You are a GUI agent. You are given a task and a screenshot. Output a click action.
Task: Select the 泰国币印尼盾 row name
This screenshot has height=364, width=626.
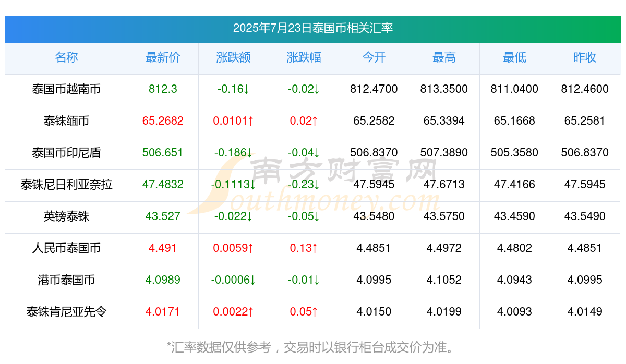pos(66,153)
